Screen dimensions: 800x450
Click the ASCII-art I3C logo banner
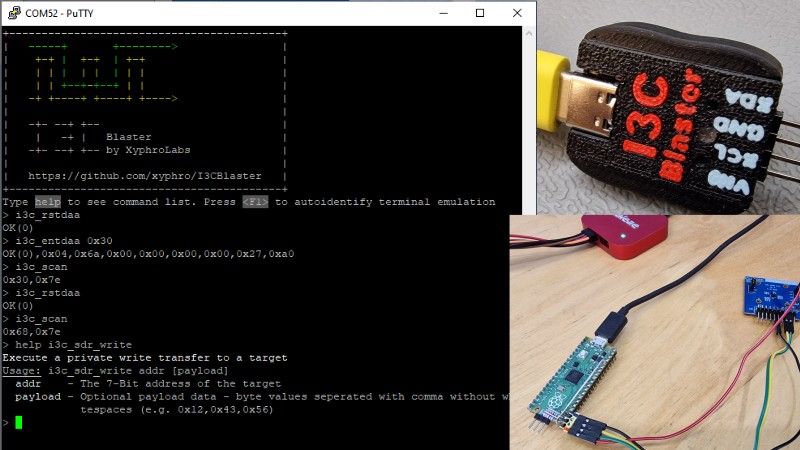pyautogui.click(x=98, y=72)
